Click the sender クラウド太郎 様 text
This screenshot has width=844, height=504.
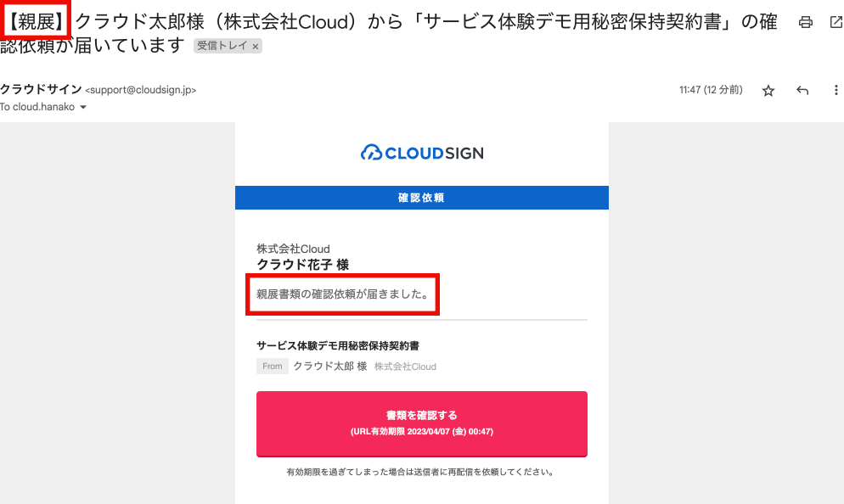(x=330, y=367)
